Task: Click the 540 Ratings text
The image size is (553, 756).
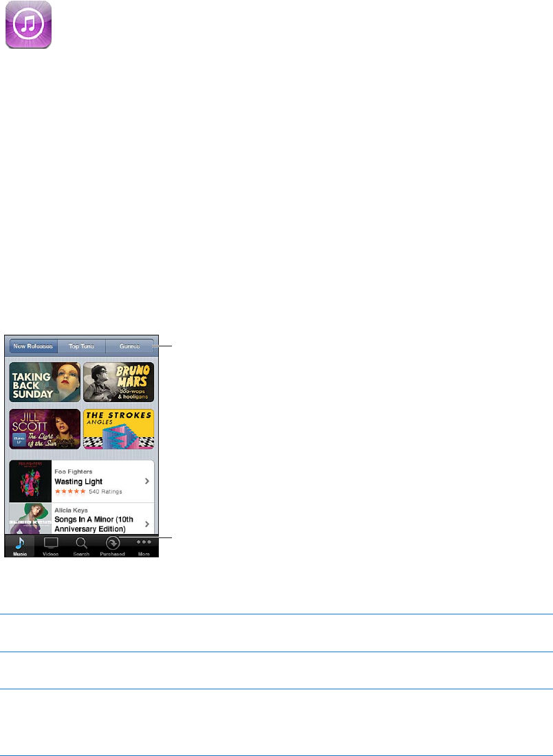Action: tap(105, 492)
